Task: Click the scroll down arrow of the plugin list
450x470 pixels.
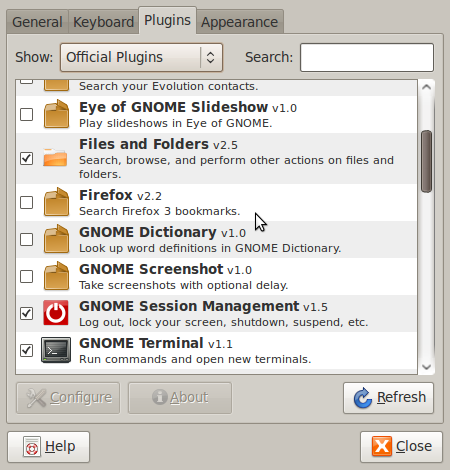Action: tap(426, 367)
